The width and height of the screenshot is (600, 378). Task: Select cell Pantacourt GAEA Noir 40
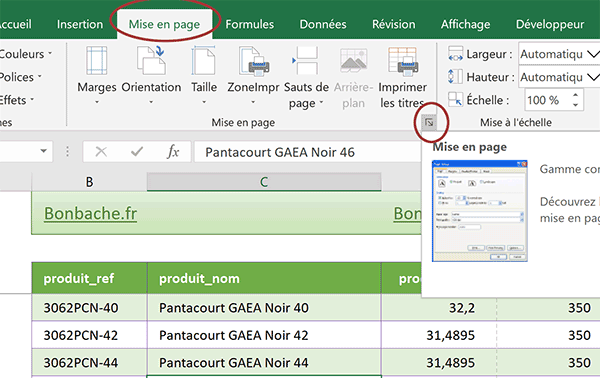click(x=264, y=308)
